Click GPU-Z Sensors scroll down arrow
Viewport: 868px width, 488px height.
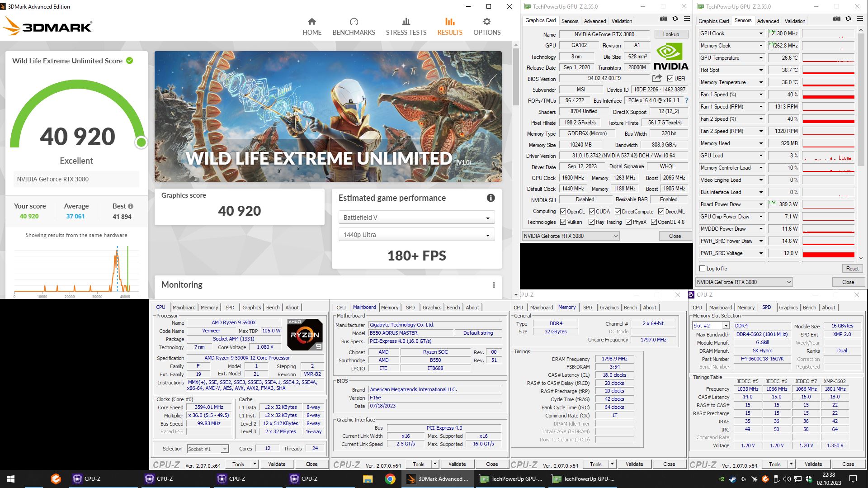tap(860, 258)
